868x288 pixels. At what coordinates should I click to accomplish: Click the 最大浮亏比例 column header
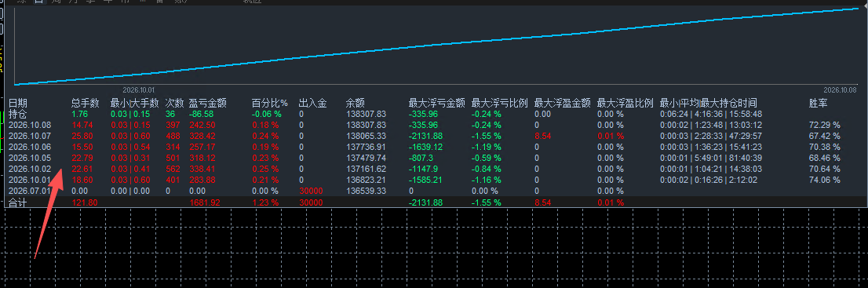(x=500, y=103)
